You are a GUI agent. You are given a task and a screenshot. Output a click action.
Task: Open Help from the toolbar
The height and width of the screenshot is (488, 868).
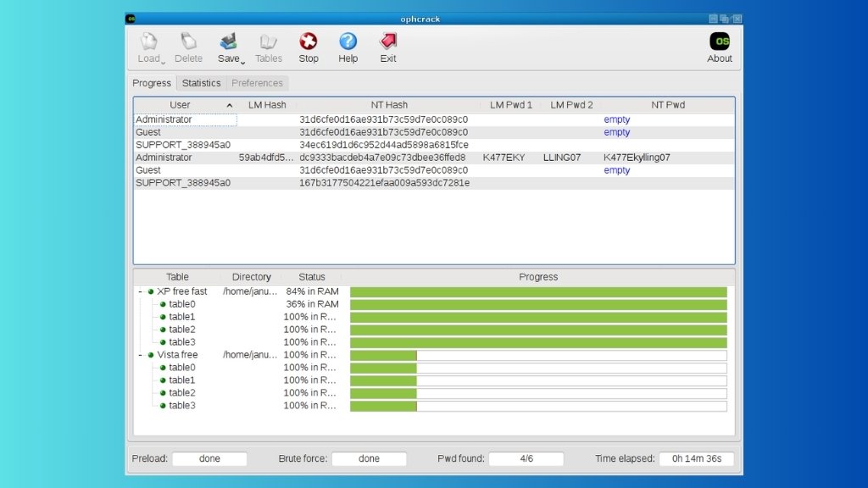tap(348, 42)
